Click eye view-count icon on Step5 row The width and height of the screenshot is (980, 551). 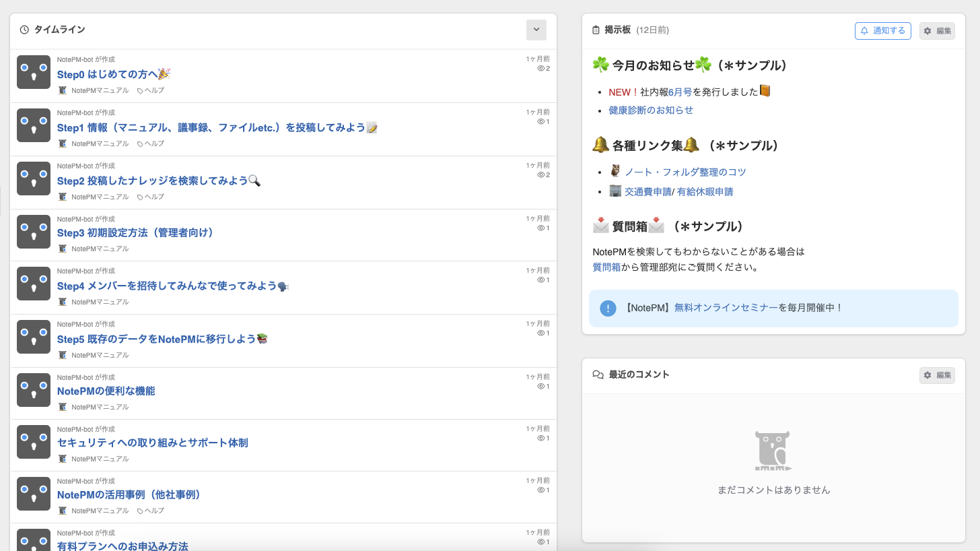540,333
